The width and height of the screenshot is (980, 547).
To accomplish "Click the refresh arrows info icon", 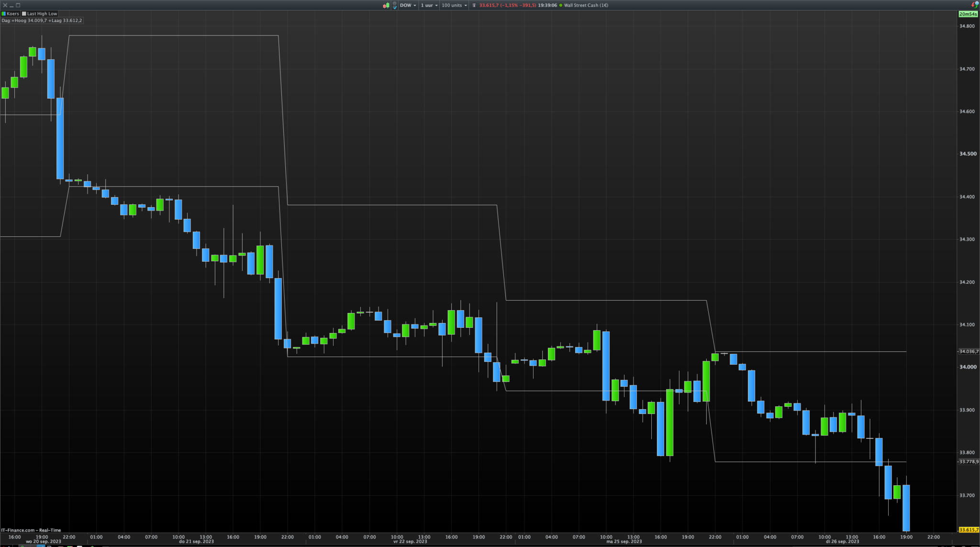I will pos(974,5).
